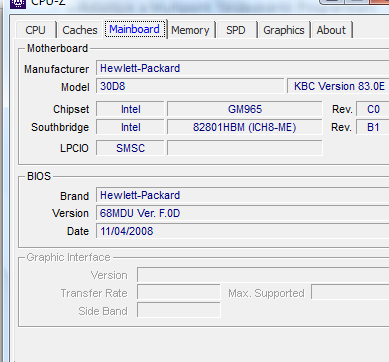
Task: Click the empty LPCIO model field
Action: [245, 148]
